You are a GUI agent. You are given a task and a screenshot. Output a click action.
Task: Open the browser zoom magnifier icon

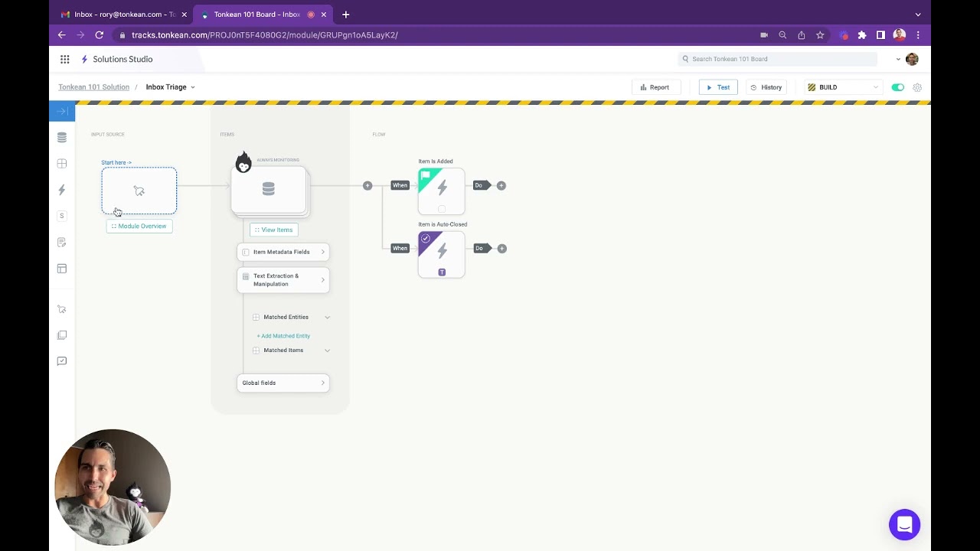782,34
